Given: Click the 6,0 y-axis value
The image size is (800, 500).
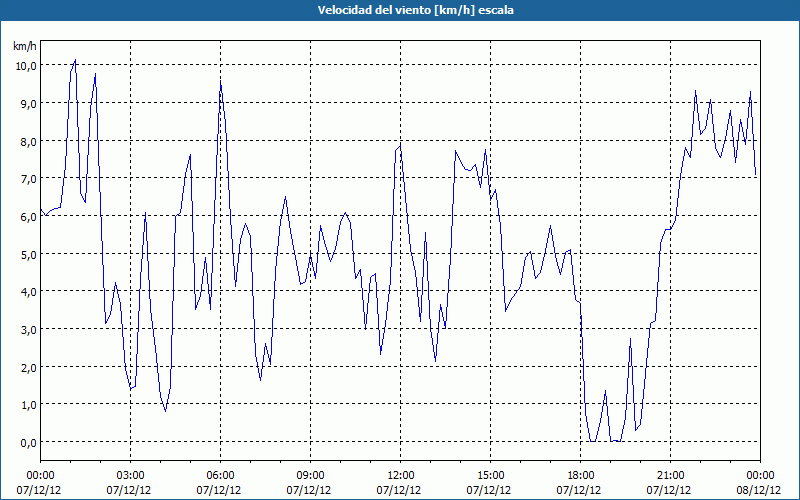Looking at the screenshot, I should (x=29, y=216).
